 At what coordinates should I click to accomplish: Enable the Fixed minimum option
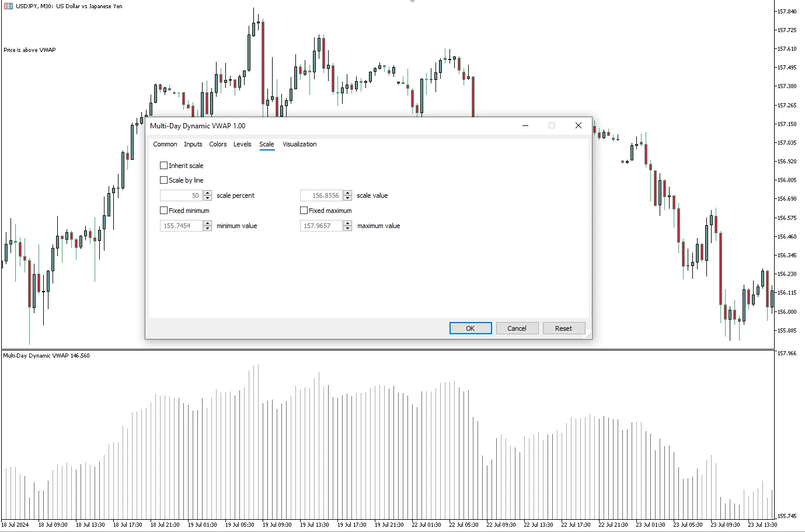(163, 211)
